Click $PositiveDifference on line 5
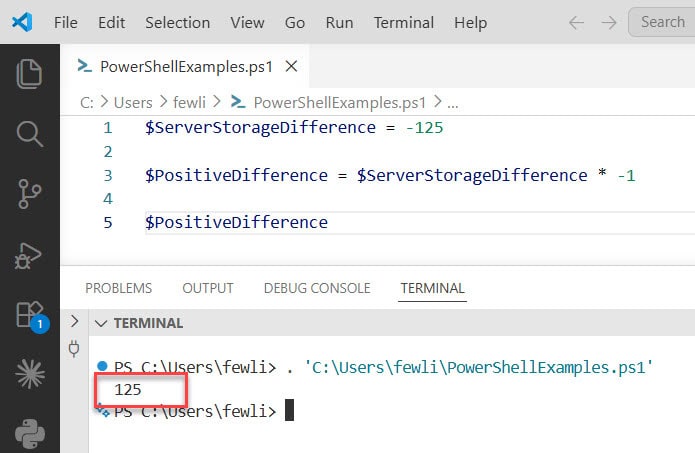 point(236,223)
